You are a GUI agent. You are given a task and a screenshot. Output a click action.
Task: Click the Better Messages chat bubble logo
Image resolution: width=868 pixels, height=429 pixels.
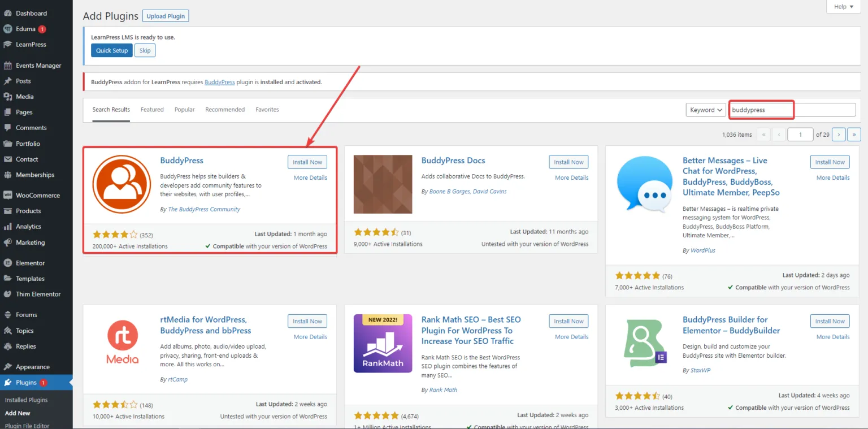644,184
